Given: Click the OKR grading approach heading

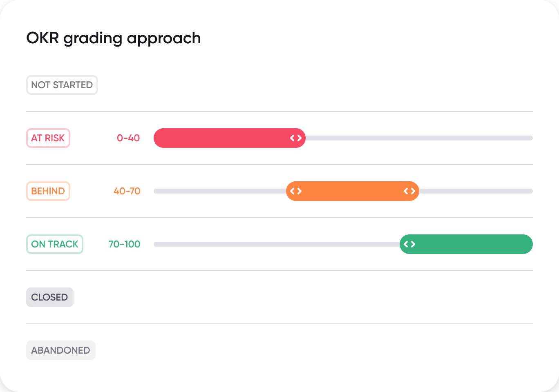Looking at the screenshot, I should point(114,38).
